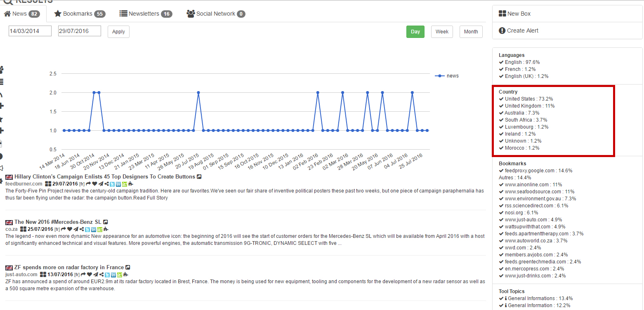The height and width of the screenshot is (310, 644).
Task: Click paper plane send icon on 29/07/2016 article
Action: (x=101, y=184)
